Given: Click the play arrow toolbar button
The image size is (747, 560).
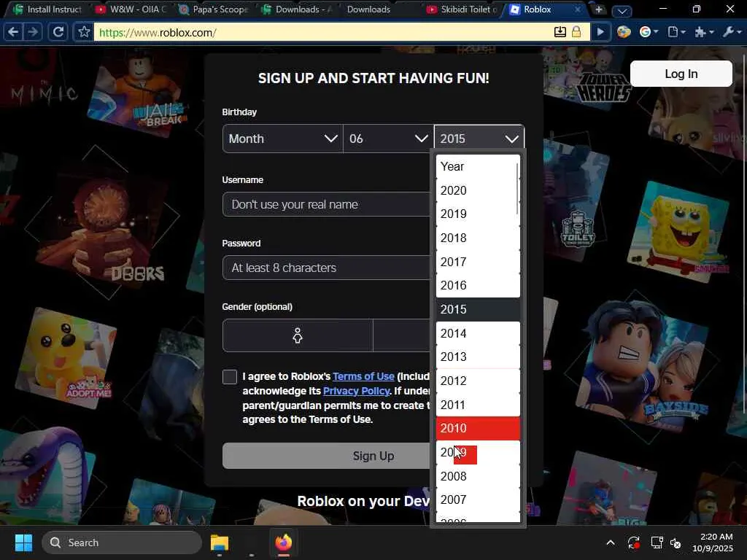Looking at the screenshot, I should [x=600, y=32].
